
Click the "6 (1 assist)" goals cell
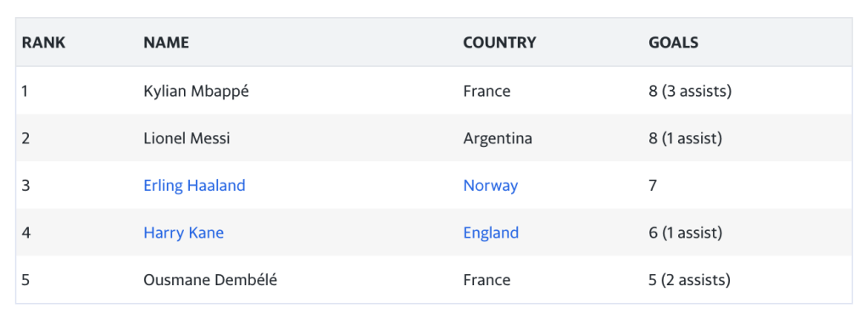click(685, 233)
